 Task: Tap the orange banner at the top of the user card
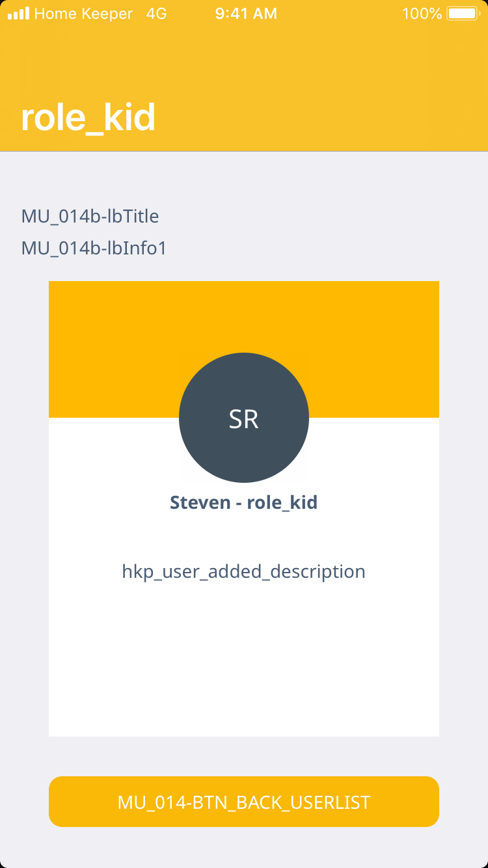pyautogui.click(x=244, y=312)
